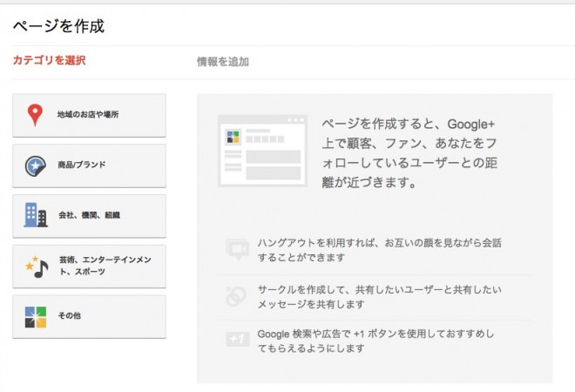
Task: Click the red map pin icon
Action: tap(35, 115)
